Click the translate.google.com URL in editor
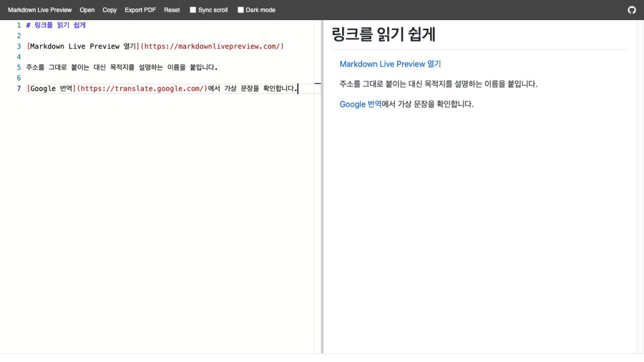The height and width of the screenshot is (362, 644). click(142, 89)
